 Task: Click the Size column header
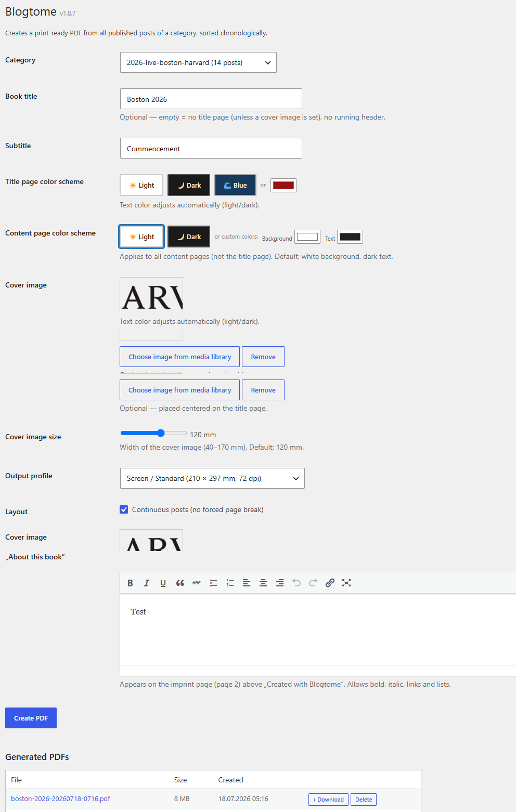[180, 780]
